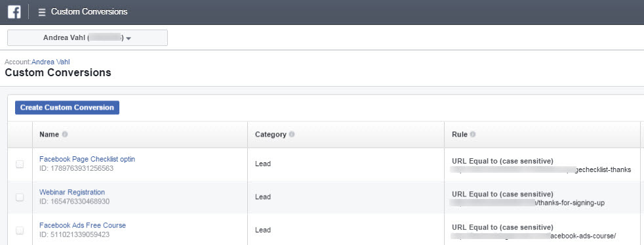The image size is (644, 245).
Task: Click the info icon next to Category
Action: tap(292, 135)
